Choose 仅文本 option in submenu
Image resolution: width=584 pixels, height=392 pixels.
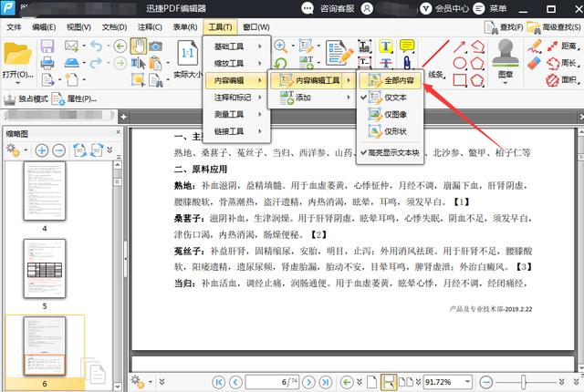click(395, 98)
